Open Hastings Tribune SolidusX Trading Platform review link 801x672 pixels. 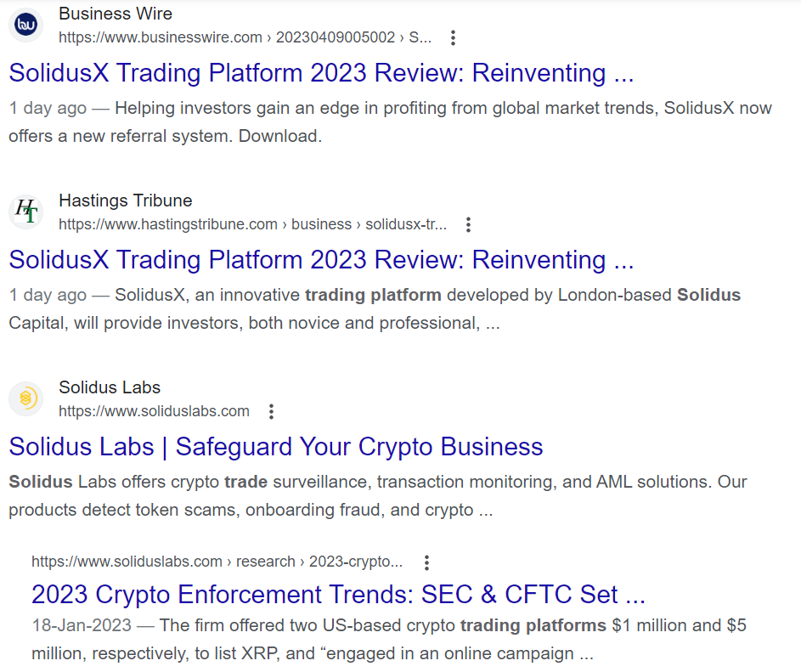tap(321, 260)
